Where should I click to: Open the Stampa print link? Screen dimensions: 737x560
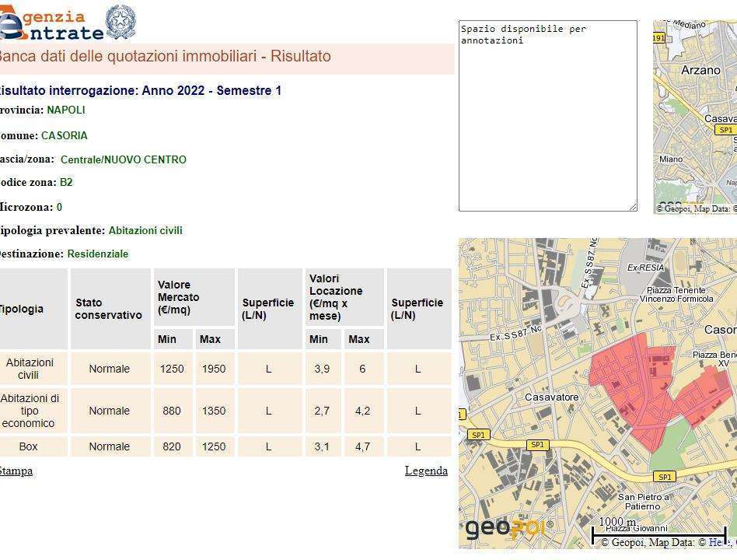coord(16,471)
